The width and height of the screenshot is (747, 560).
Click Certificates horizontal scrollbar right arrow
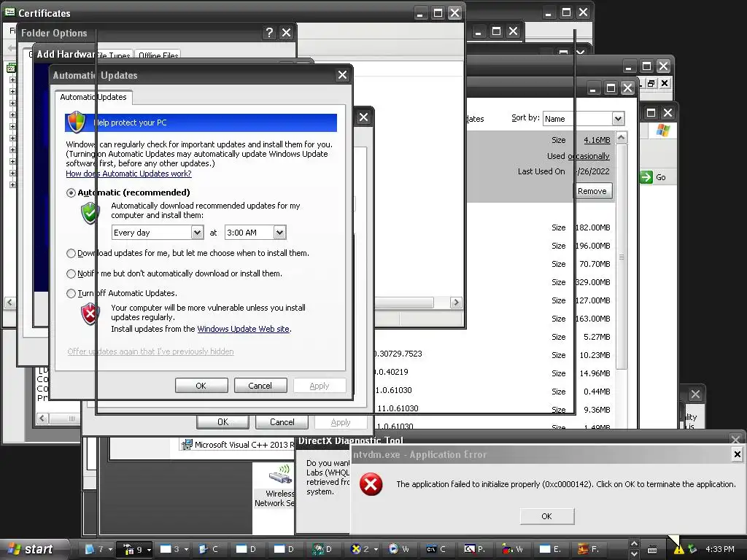pos(456,303)
